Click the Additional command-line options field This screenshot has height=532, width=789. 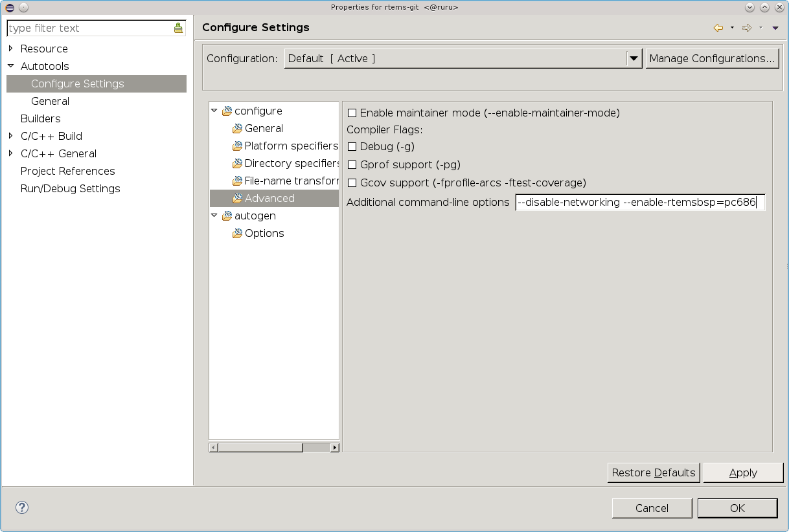(640, 203)
